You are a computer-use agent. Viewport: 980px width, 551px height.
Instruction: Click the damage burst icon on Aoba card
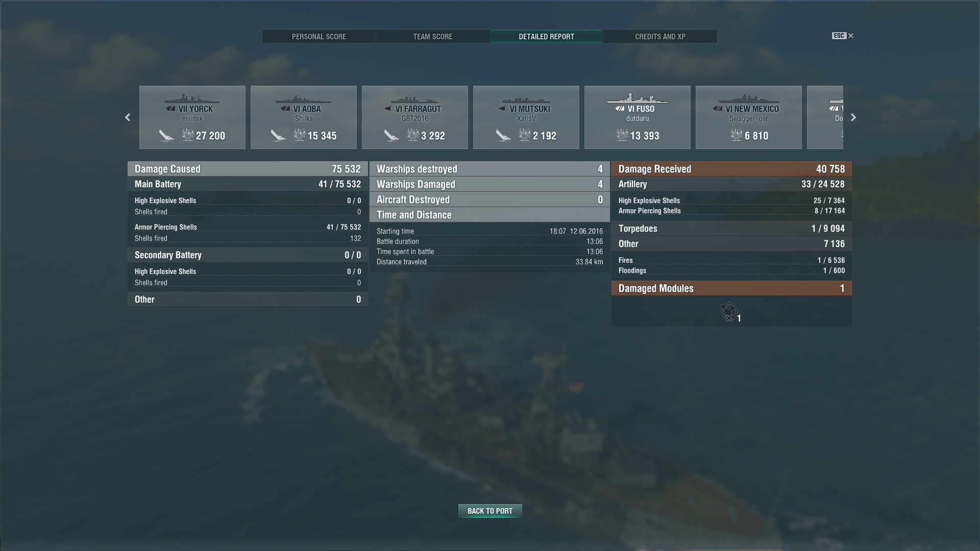299,135
